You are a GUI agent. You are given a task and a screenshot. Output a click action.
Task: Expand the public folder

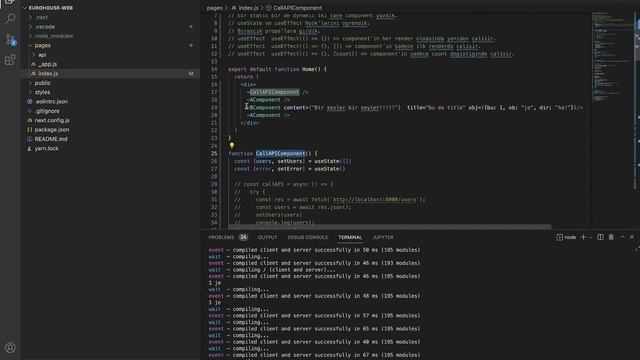[x=31, y=83]
